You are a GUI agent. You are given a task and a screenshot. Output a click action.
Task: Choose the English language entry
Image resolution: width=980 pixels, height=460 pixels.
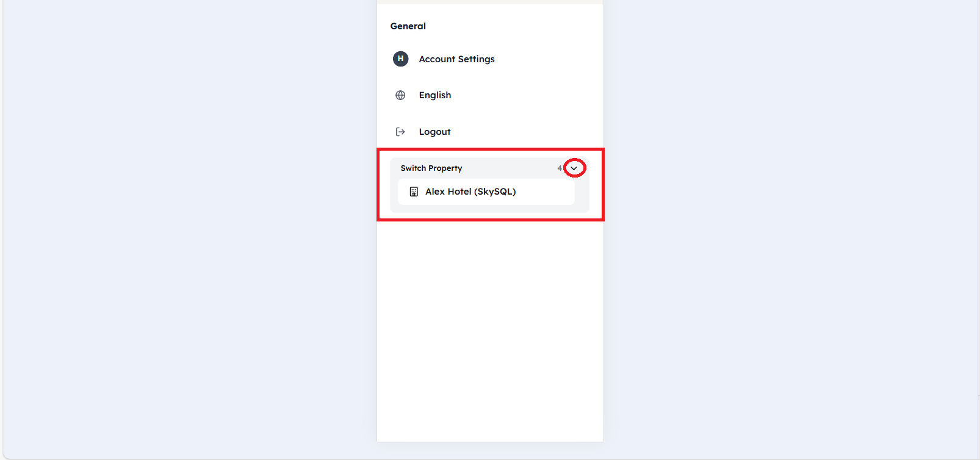click(x=434, y=95)
